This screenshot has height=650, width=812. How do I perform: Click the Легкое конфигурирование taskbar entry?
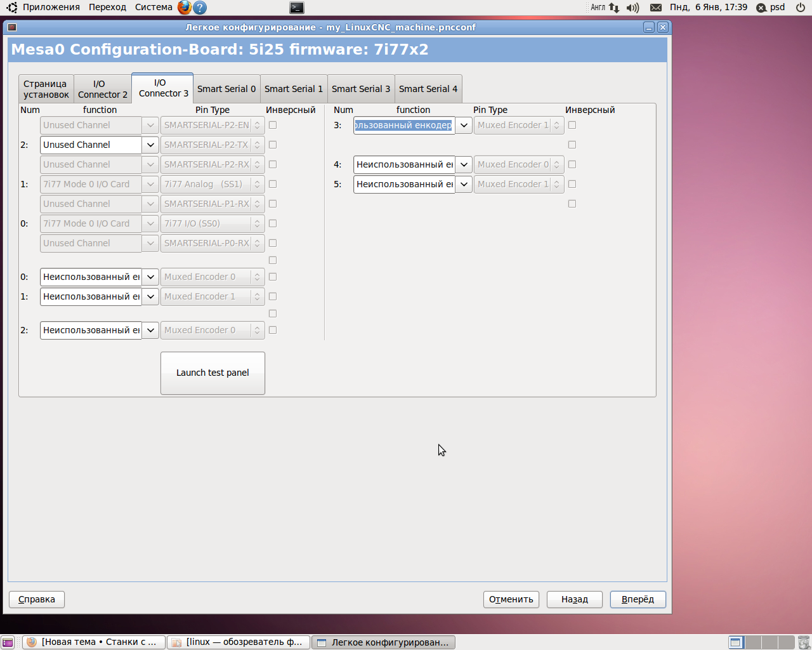(383, 642)
